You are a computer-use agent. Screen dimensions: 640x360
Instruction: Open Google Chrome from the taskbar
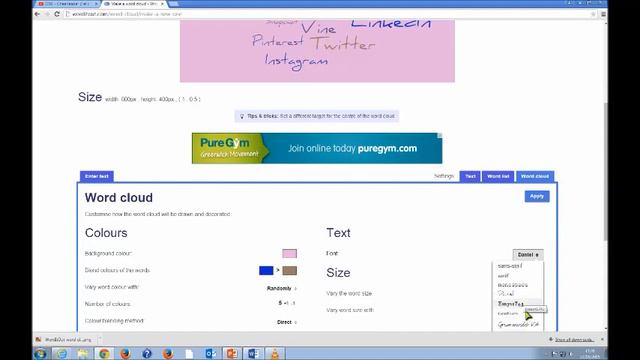[x=104, y=353]
